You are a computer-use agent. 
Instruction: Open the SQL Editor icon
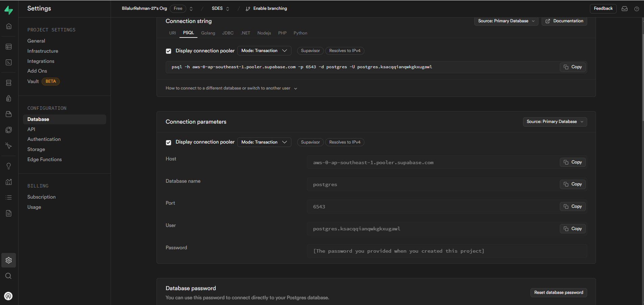click(8, 62)
